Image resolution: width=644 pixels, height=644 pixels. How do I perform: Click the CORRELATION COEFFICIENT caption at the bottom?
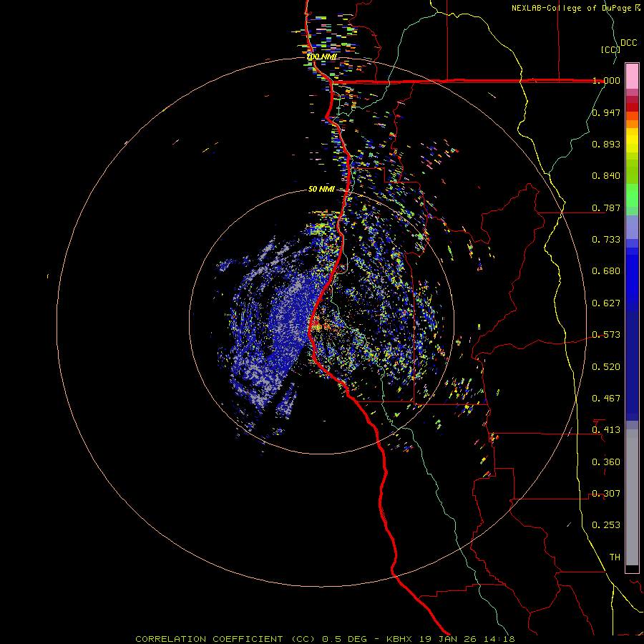pyautogui.click(x=325, y=639)
